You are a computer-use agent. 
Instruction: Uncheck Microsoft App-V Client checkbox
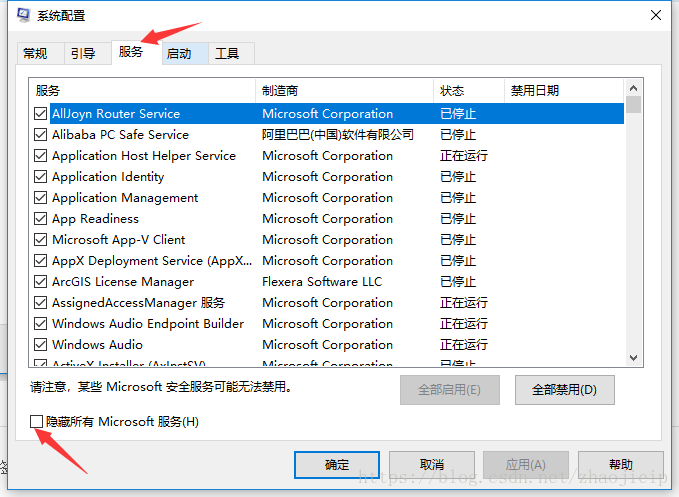[40, 239]
